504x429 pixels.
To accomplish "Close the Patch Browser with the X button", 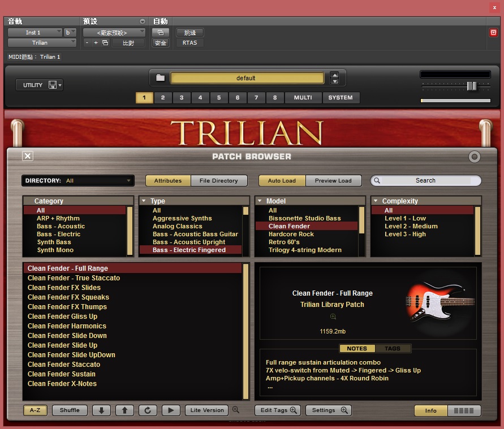I will pyautogui.click(x=28, y=156).
